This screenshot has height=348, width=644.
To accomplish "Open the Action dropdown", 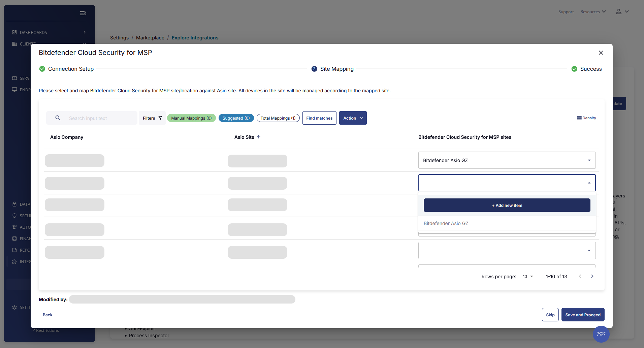I will click(353, 118).
